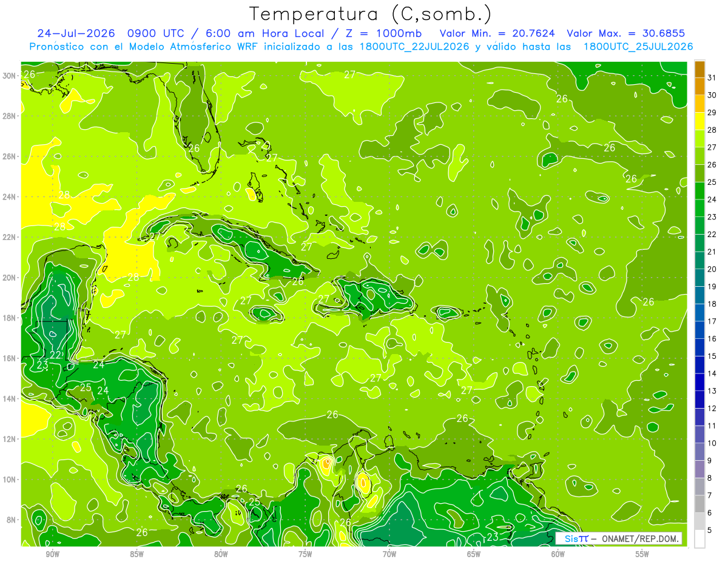728x562 pixels.
Task: Click the 1800UTC_22JUL2026 initialization time
Action: point(414,47)
